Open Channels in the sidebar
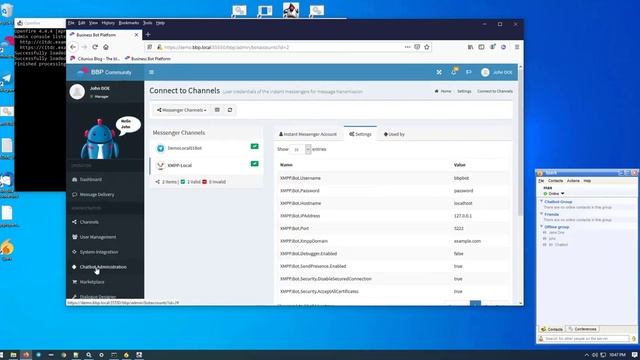Viewport: 640px width, 360px height. pyautogui.click(x=89, y=222)
